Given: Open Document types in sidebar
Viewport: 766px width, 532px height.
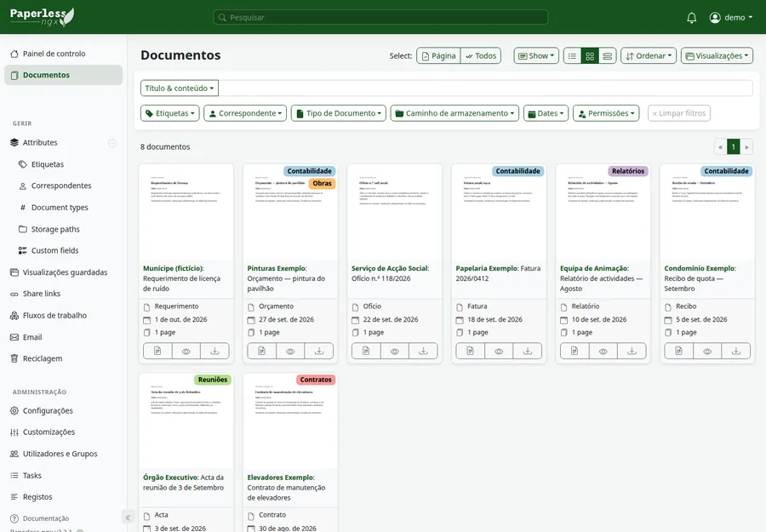Looking at the screenshot, I should pos(64,208).
